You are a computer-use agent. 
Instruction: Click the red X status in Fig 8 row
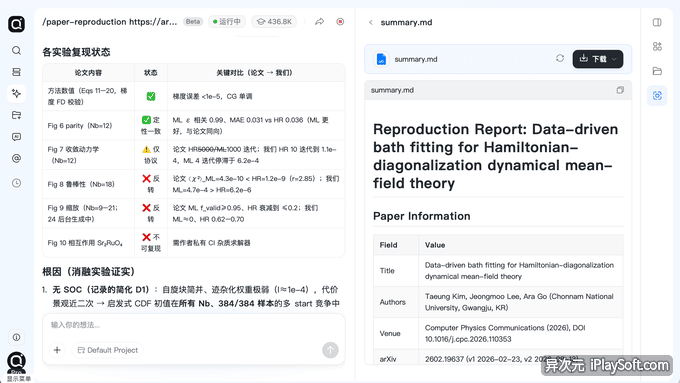(151, 184)
